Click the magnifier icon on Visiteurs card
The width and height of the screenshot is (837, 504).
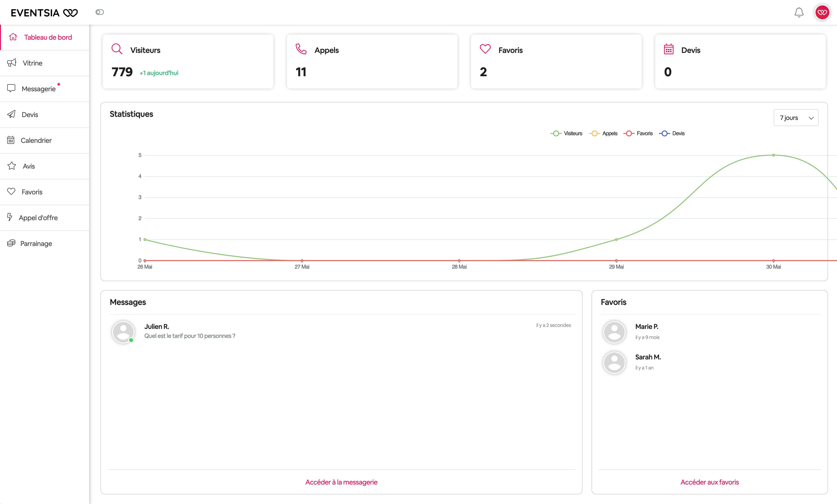point(117,49)
